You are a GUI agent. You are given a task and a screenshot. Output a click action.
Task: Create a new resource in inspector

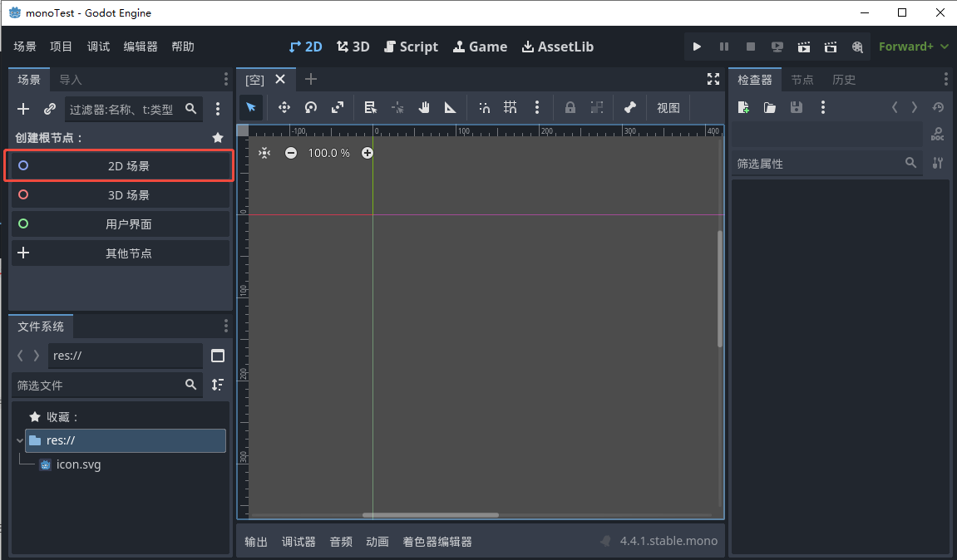(742, 108)
